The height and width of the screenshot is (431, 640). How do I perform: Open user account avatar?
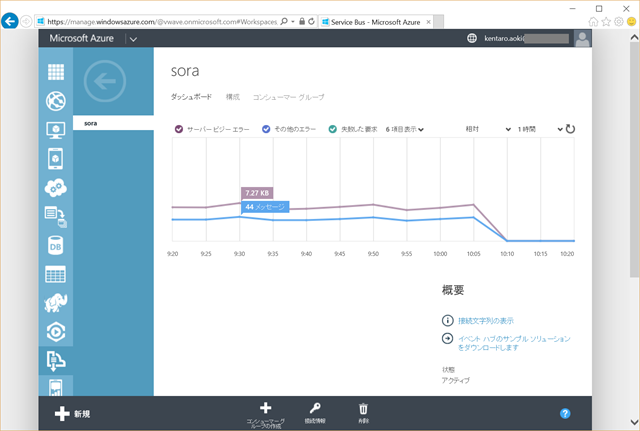pyautogui.click(x=582, y=38)
